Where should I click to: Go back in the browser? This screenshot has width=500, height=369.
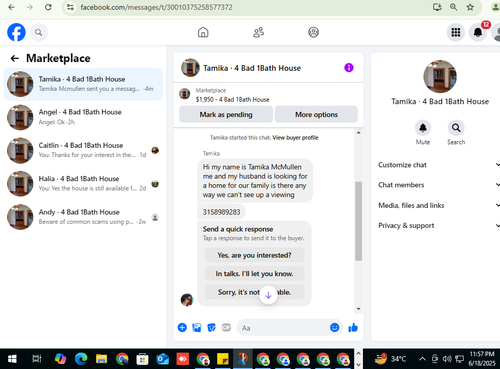11,7
